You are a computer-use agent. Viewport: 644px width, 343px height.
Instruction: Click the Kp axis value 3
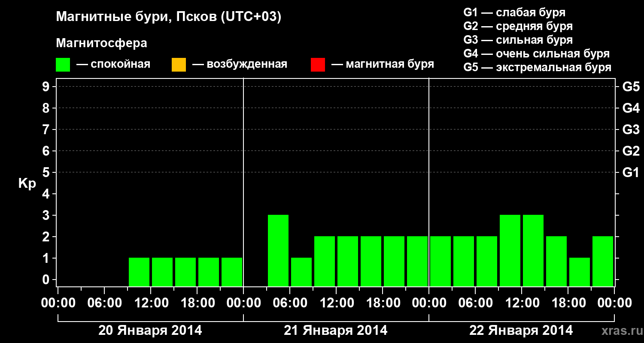[46, 215]
